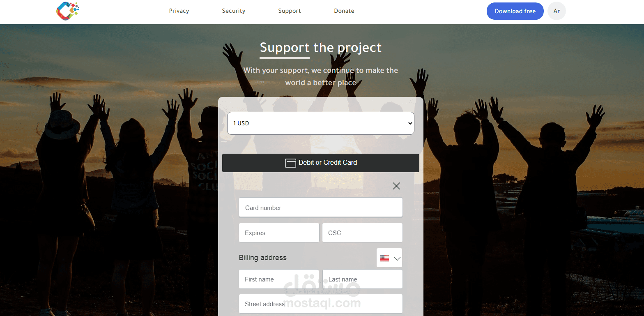Open the Support nav link
This screenshot has width=644, height=316.
290,11
